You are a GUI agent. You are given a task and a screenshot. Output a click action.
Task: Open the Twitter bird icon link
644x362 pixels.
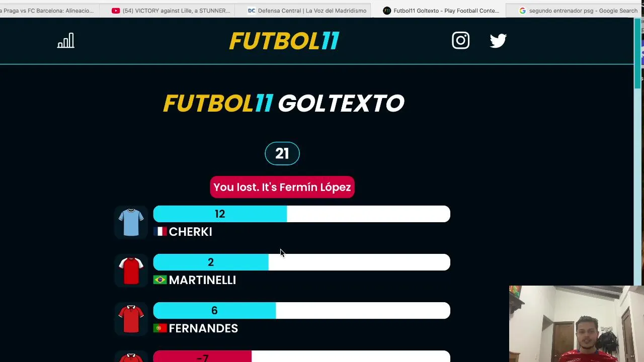click(498, 41)
